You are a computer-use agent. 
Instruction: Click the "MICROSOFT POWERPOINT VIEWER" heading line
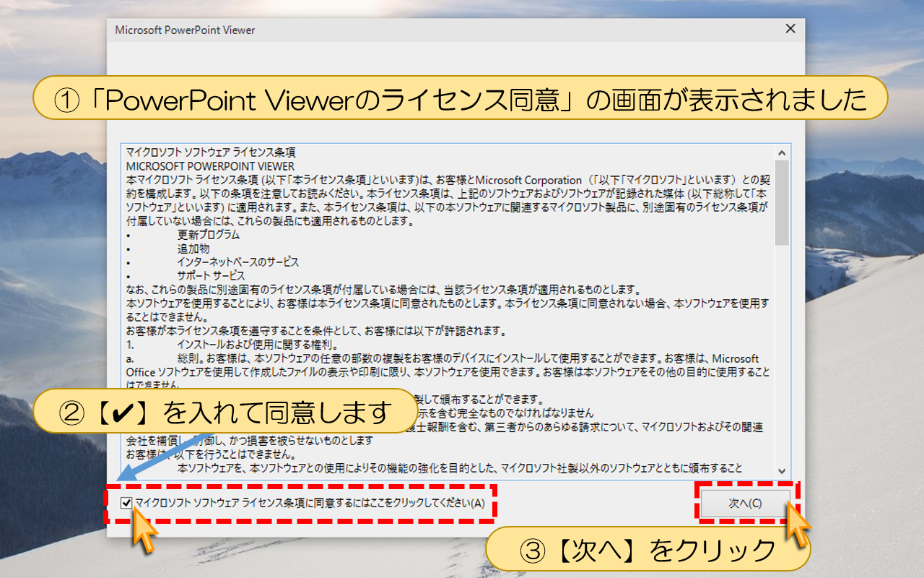point(210,166)
